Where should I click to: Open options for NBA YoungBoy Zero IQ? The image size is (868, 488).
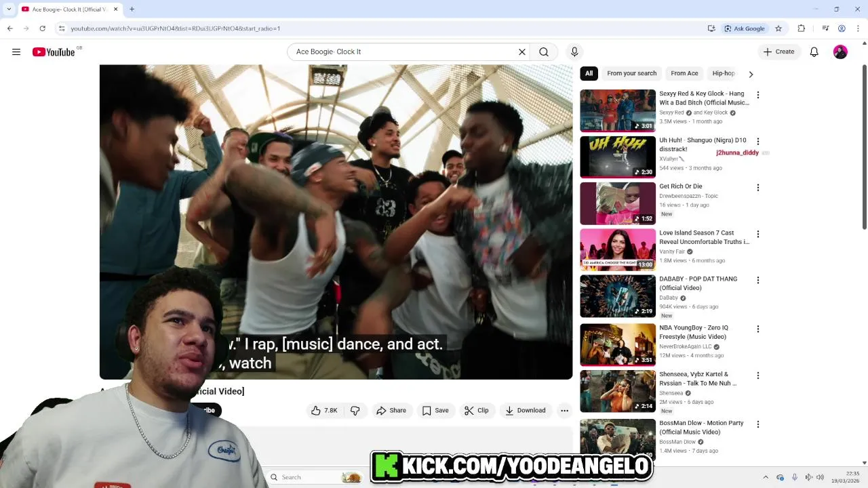pos(758,329)
